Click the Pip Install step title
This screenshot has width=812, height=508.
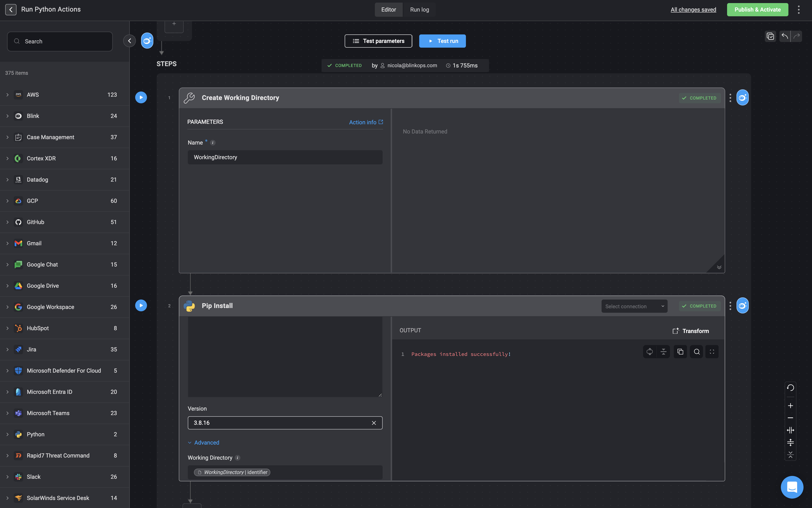(x=217, y=306)
